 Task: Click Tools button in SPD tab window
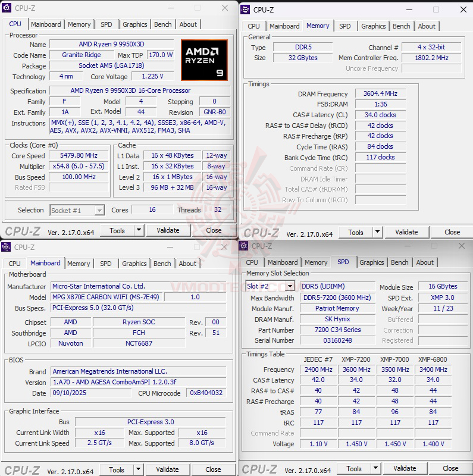coord(354,468)
